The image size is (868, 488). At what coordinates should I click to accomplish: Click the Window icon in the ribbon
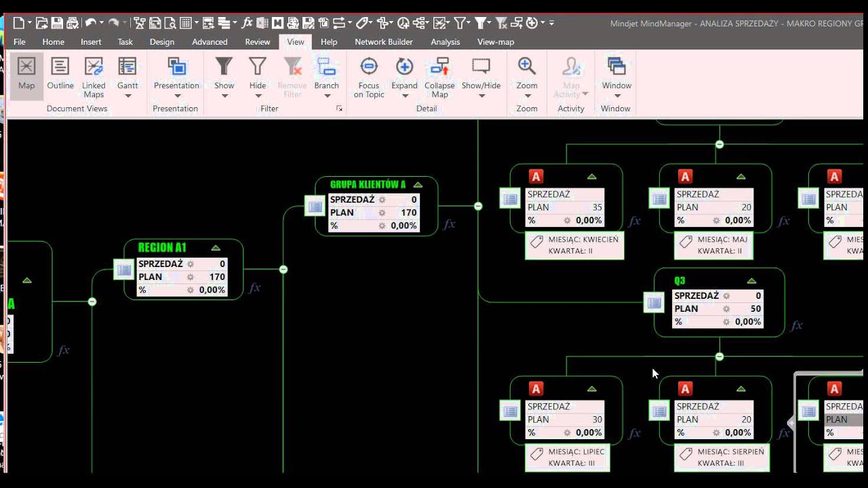(616, 66)
